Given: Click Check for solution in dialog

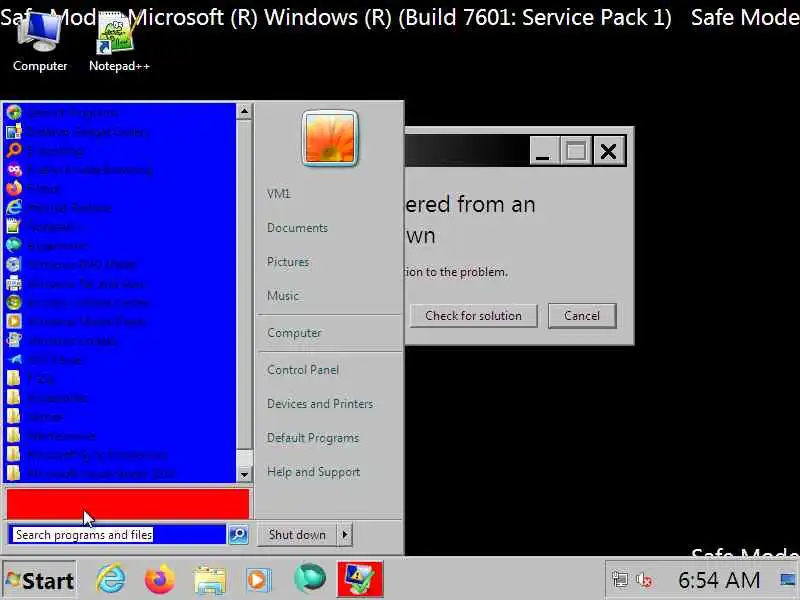Looking at the screenshot, I should 473,316.
